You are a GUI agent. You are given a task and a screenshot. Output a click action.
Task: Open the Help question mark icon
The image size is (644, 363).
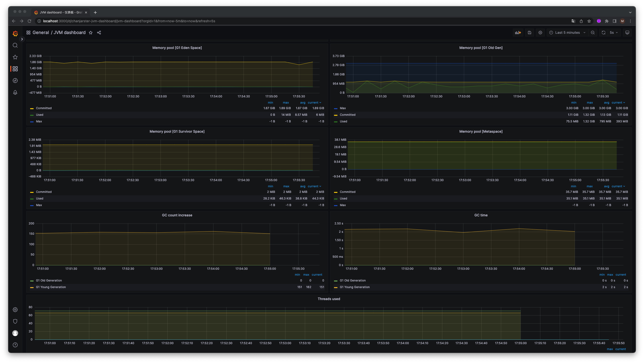(15, 345)
